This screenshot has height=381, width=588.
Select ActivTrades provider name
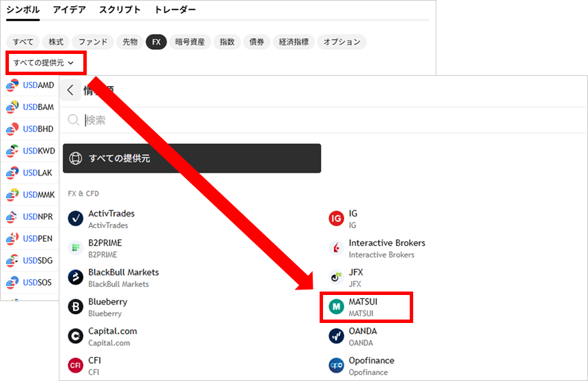[x=111, y=214]
